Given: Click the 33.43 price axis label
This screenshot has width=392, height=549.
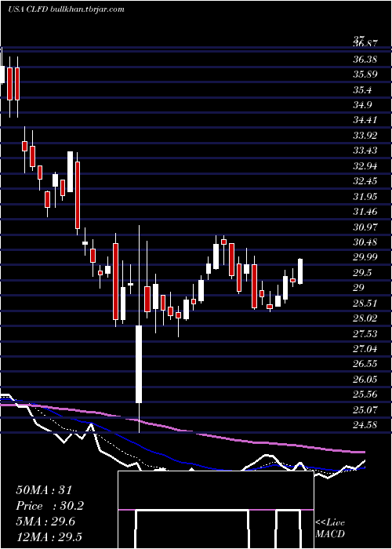Looking at the screenshot, I should [x=365, y=151].
